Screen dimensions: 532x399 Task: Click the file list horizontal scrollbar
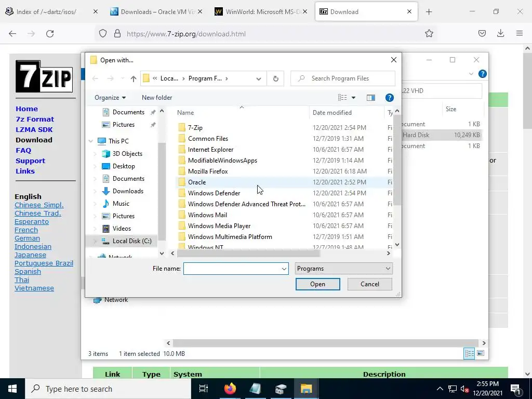[248, 254]
